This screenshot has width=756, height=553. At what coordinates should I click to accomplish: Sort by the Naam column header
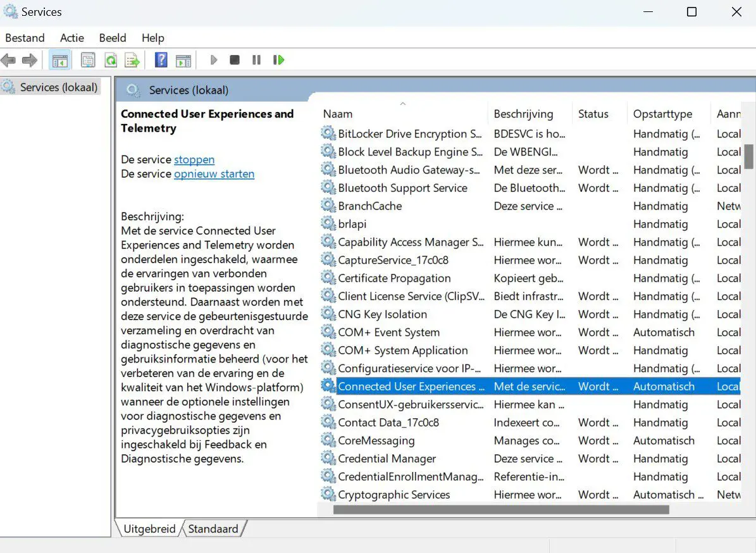click(x=402, y=114)
